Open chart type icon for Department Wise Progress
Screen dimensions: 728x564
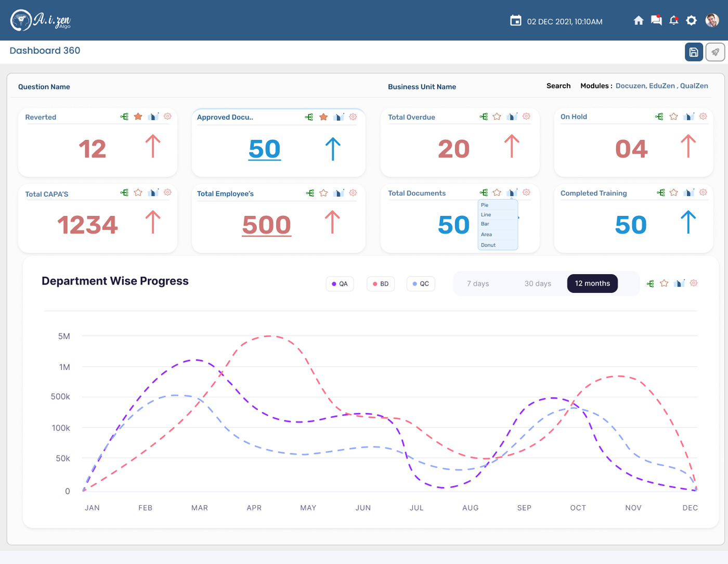[x=679, y=283]
